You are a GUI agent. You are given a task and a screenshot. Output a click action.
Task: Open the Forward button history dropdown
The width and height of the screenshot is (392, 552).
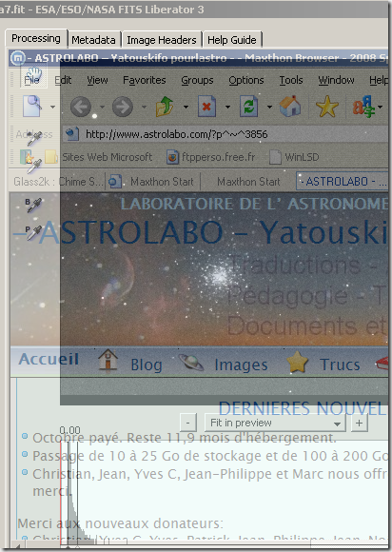[144, 107]
